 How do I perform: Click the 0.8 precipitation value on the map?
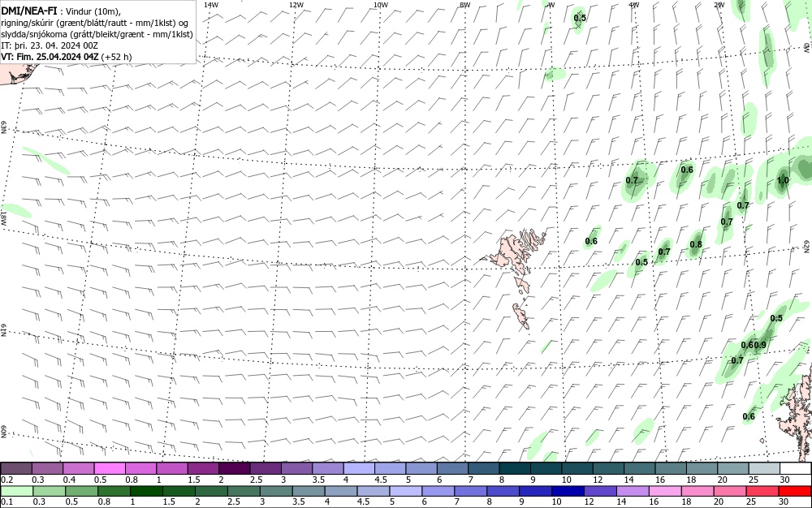pyautogui.click(x=696, y=245)
